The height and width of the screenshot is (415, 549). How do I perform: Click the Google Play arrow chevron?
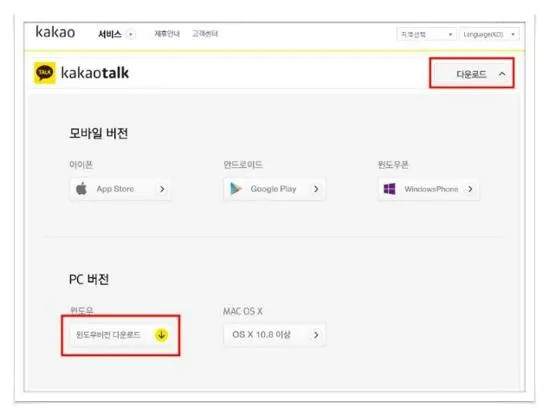(x=316, y=189)
